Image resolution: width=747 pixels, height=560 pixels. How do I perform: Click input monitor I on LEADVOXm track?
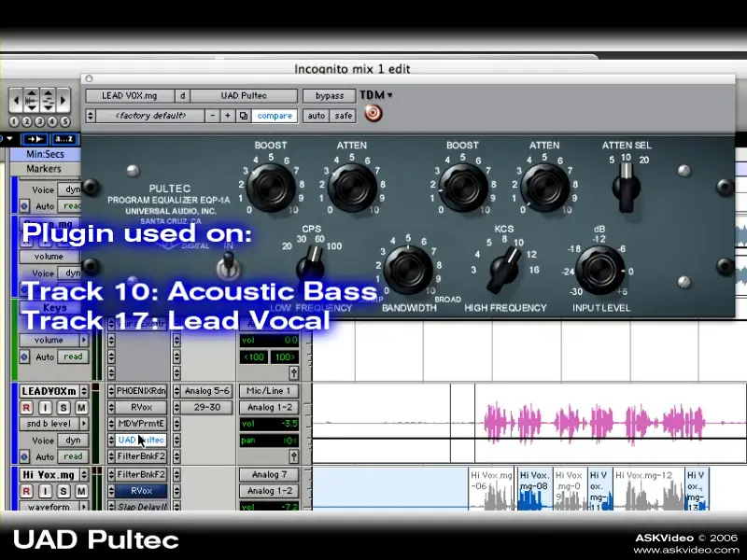[x=45, y=408]
